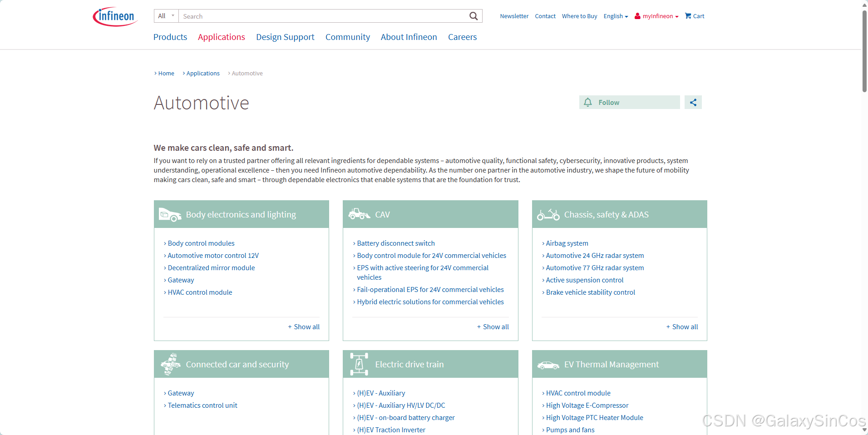868x435 pixels.
Task: Click the Chassis safety motorcycle icon
Action: 548,214
